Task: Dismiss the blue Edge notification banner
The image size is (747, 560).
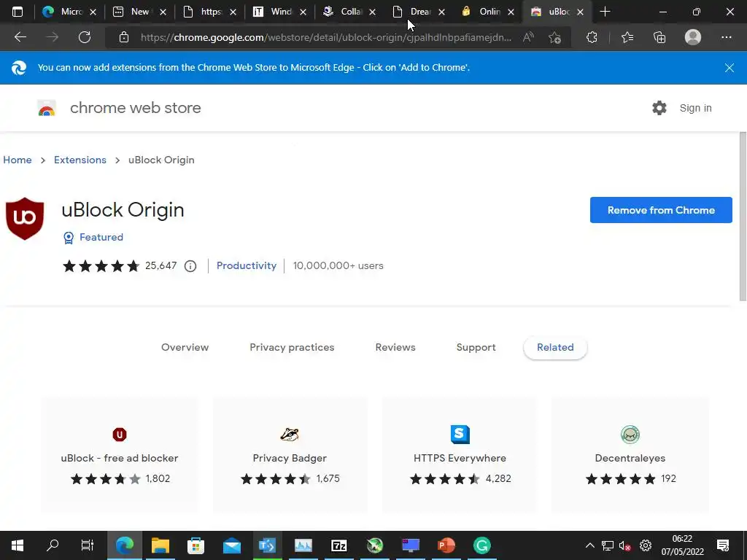Action: pos(729,68)
